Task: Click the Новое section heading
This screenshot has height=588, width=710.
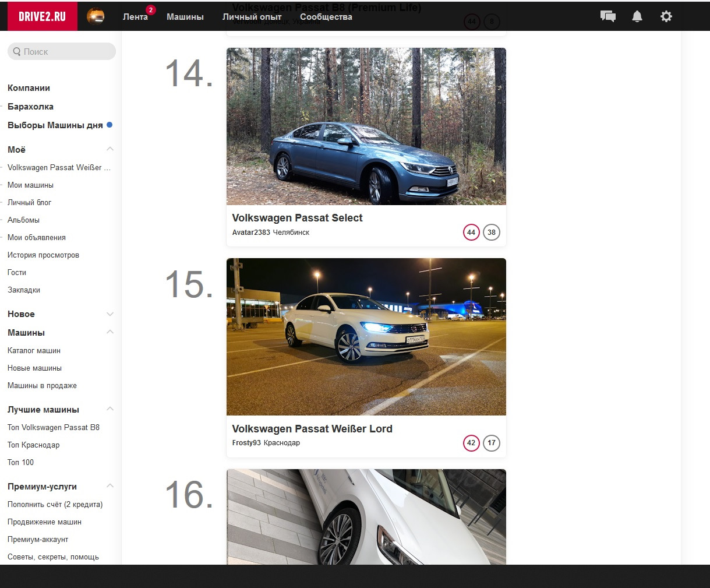Action: click(x=21, y=314)
